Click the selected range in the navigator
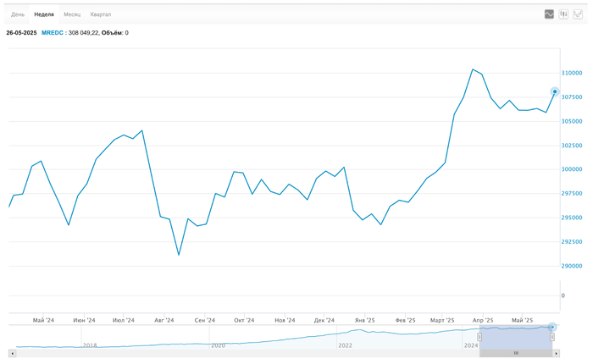The width and height of the screenshot is (593, 364). pos(515,334)
